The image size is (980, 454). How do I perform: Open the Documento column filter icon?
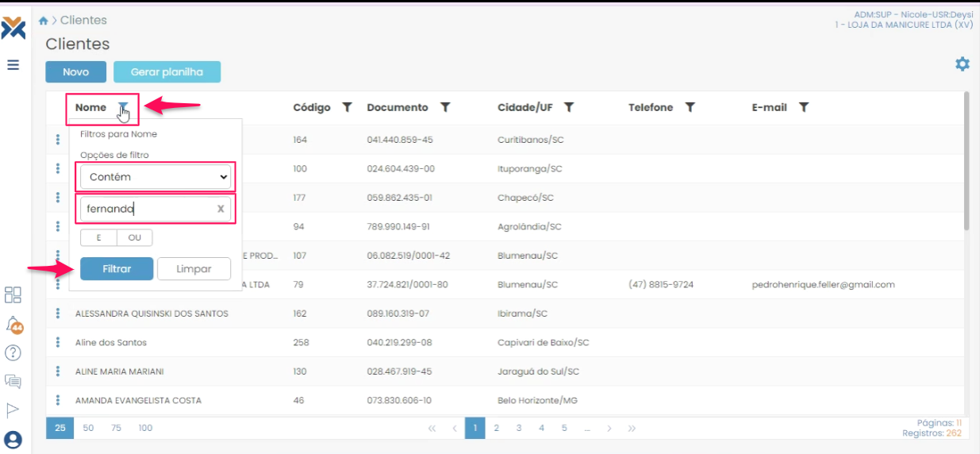[445, 107]
